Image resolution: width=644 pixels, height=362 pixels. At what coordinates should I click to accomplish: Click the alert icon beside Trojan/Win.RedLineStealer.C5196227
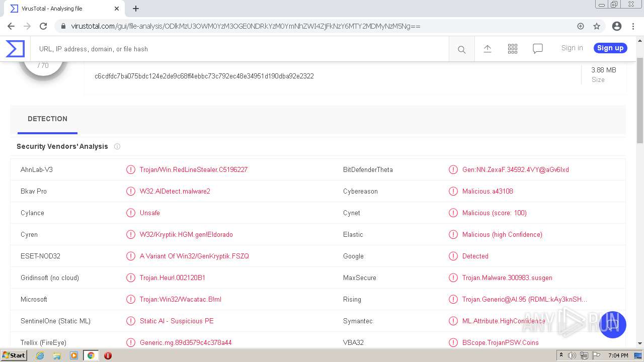[131, 169]
